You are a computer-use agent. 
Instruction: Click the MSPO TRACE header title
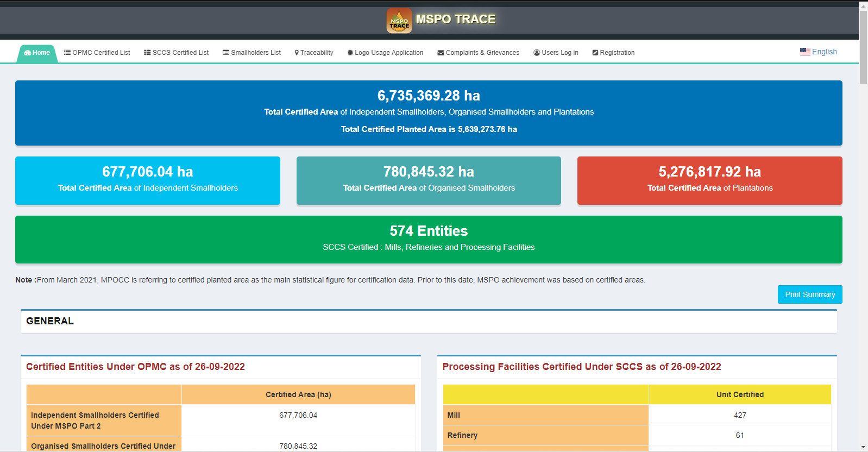[455, 20]
